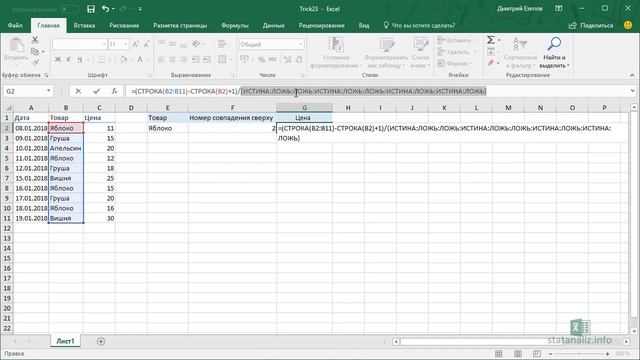Viewport: 640px width, 360px height.
Task: Click the Условное форматирование button
Action: [x=336, y=53]
